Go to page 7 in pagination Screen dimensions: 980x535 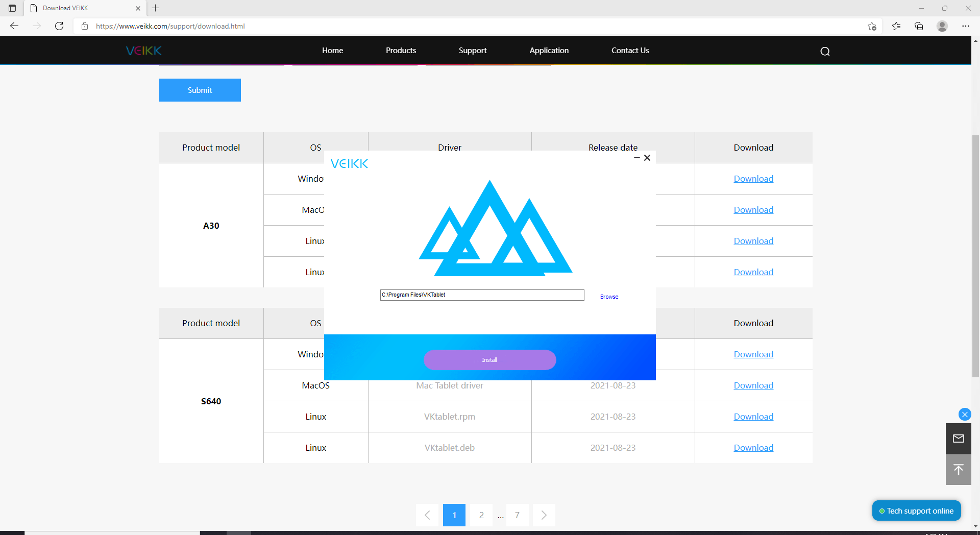(517, 515)
